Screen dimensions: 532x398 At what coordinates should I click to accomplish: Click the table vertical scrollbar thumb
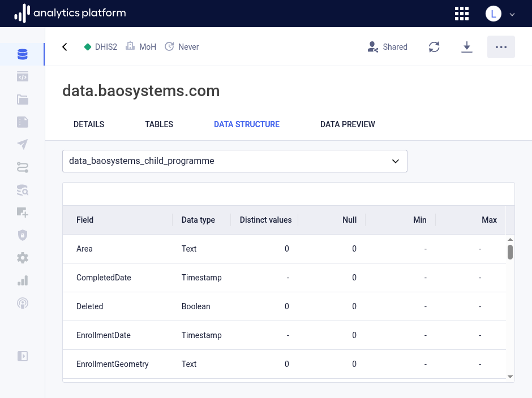pyautogui.click(x=510, y=252)
